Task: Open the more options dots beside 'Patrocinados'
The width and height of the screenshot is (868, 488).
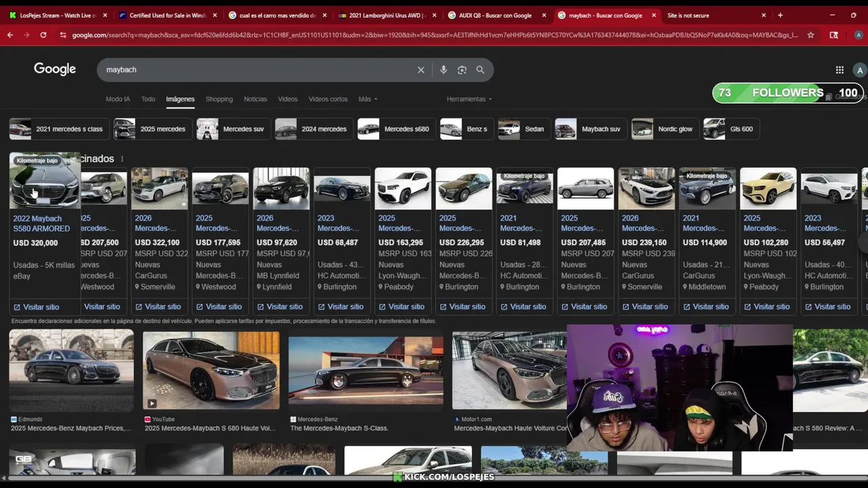Action: point(122,159)
